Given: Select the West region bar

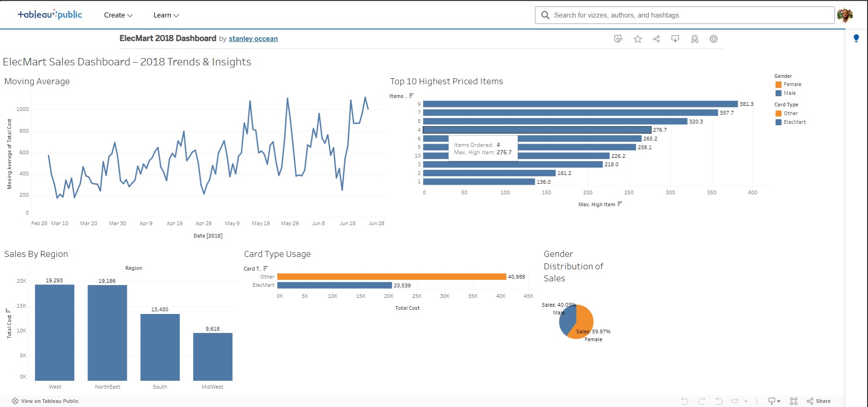Looking at the screenshot, I should point(55,332).
